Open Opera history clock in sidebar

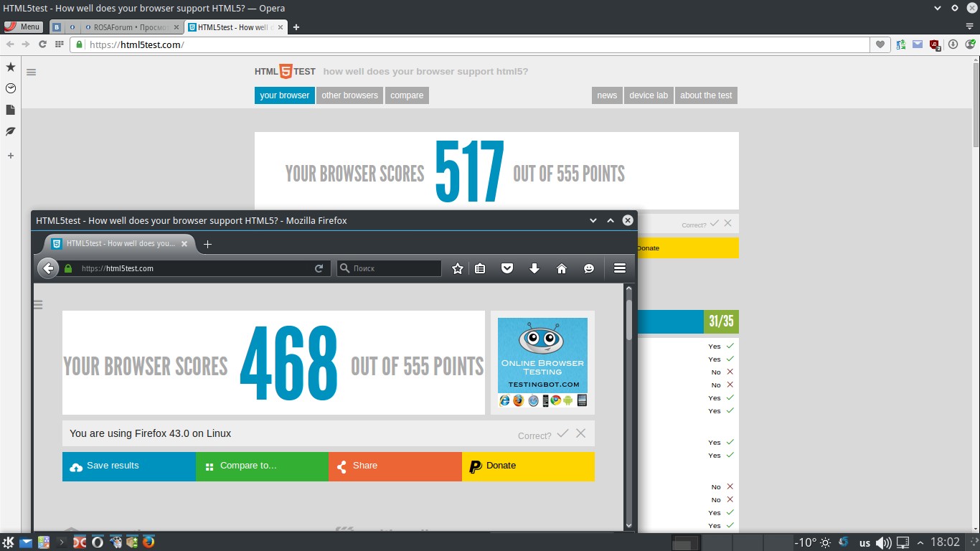(11, 88)
